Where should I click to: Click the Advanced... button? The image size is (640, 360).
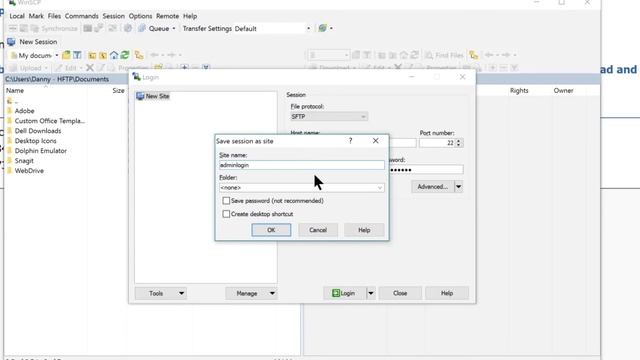(x=433, y=187)
